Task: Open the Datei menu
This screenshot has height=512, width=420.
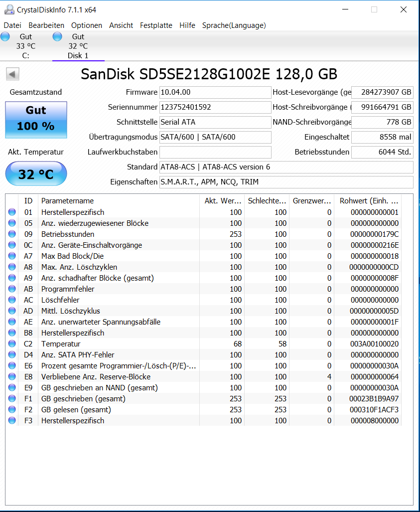Action: [x=12, y=25]
